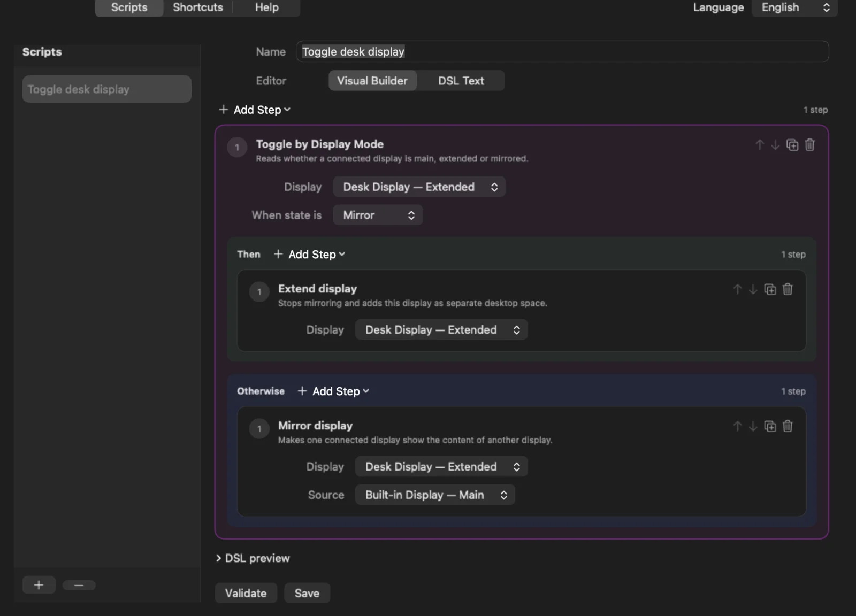
Task: Move Extend display step up
Action: 738,289
